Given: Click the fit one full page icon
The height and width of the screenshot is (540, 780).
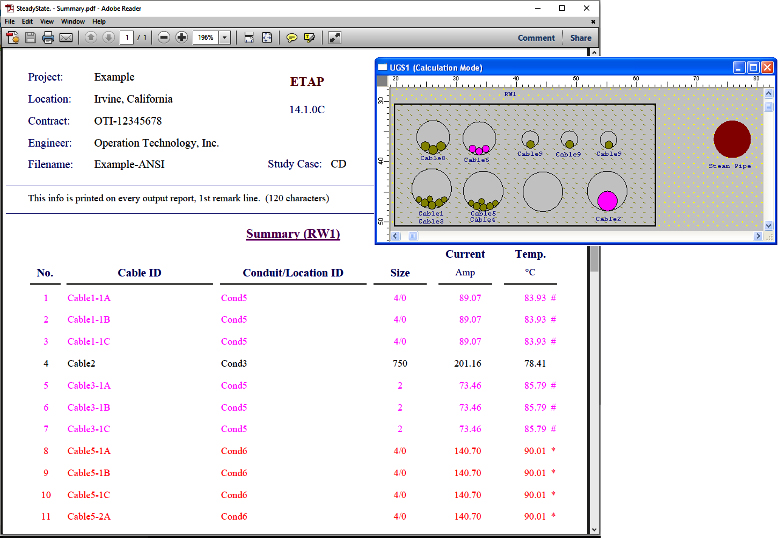Looking at the screenshot, I should point(267,38).
